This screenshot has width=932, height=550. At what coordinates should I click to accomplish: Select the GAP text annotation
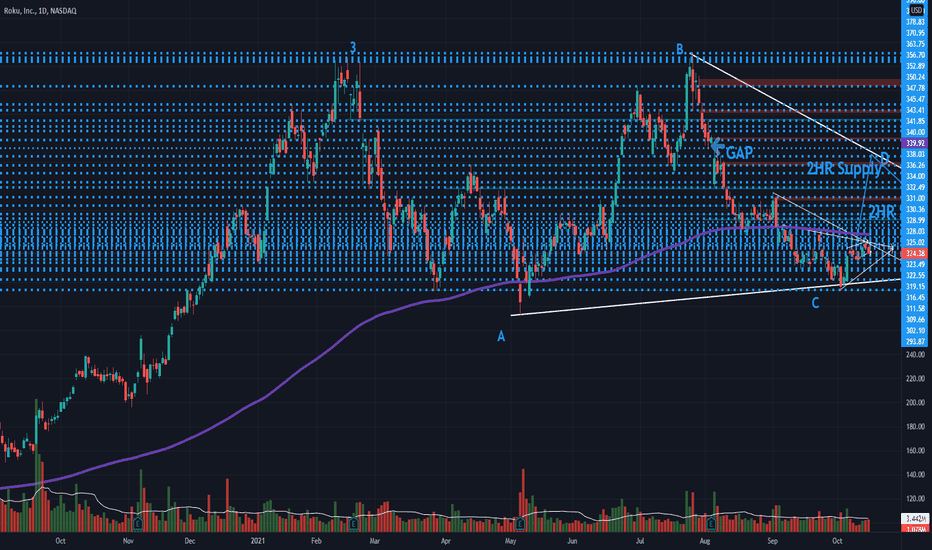(x=739, y=153)
